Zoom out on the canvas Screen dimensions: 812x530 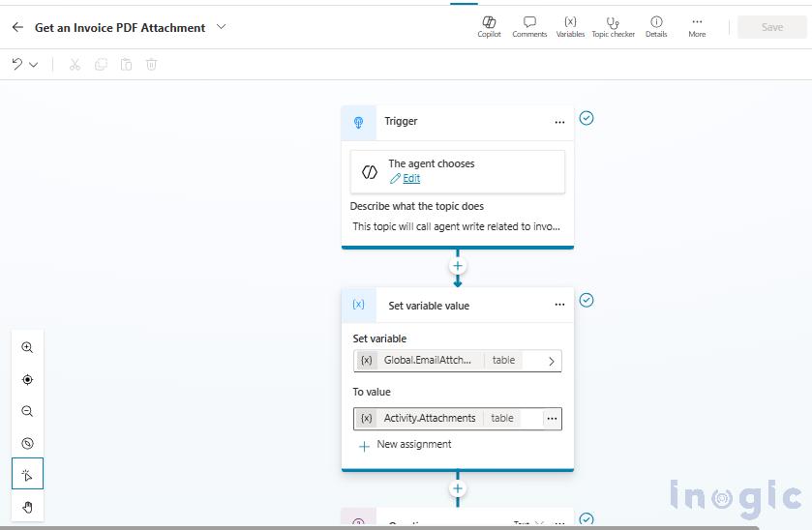[27, 411]
